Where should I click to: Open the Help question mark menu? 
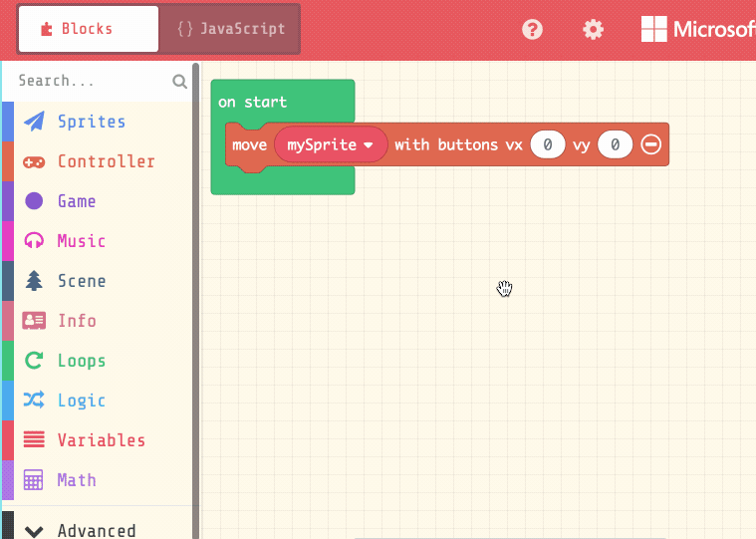coord(532,30)
